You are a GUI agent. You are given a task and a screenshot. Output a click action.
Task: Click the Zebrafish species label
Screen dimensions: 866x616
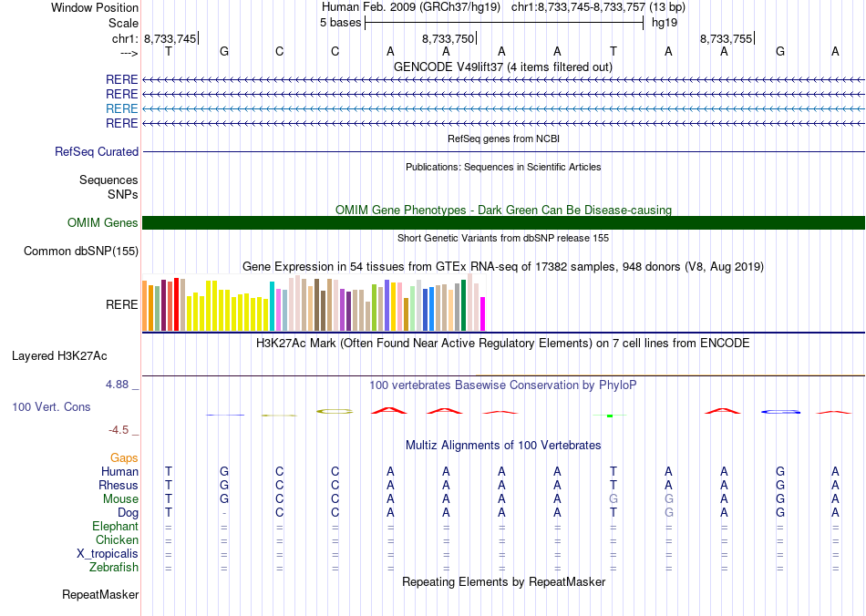tap(115, 568)
